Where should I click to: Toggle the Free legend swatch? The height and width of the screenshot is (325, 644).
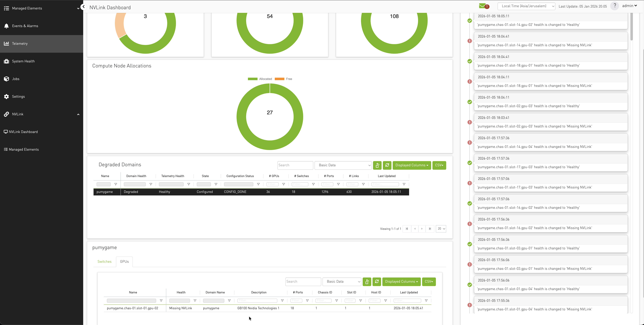(x=279, y=79)
